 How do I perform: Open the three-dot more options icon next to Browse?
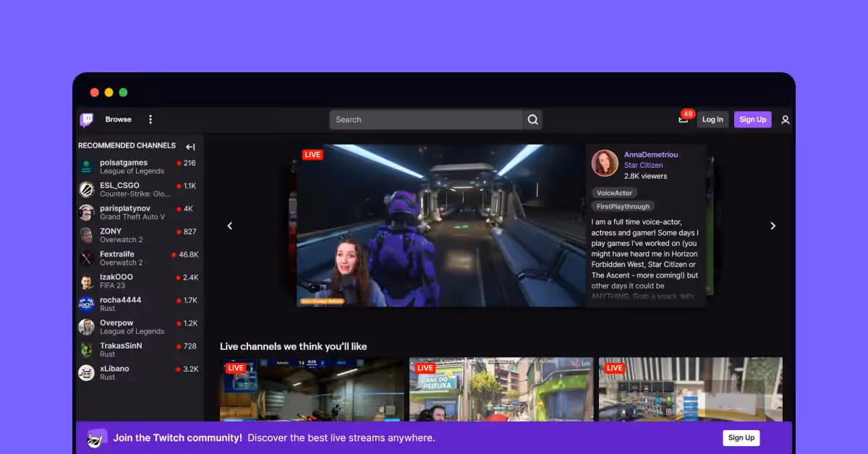[150, 119]
